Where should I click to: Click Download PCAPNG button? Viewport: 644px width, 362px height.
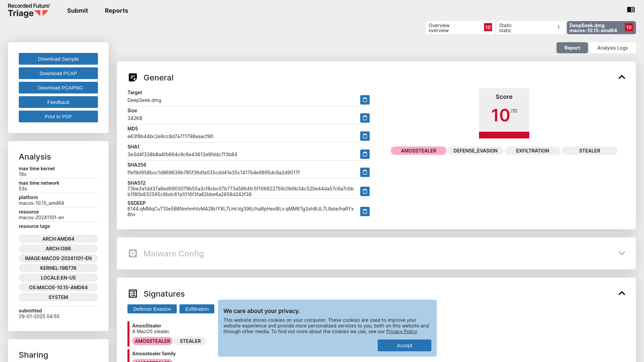tap(58, 88)
